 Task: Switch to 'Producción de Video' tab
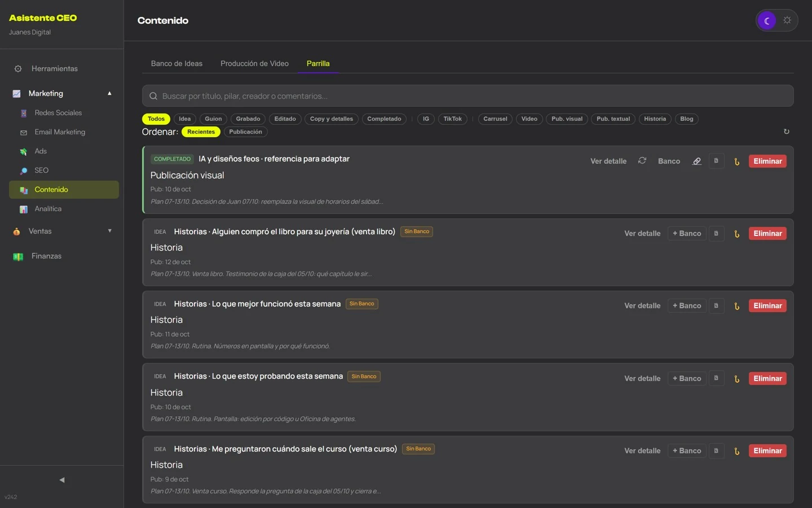click(254, 63)
